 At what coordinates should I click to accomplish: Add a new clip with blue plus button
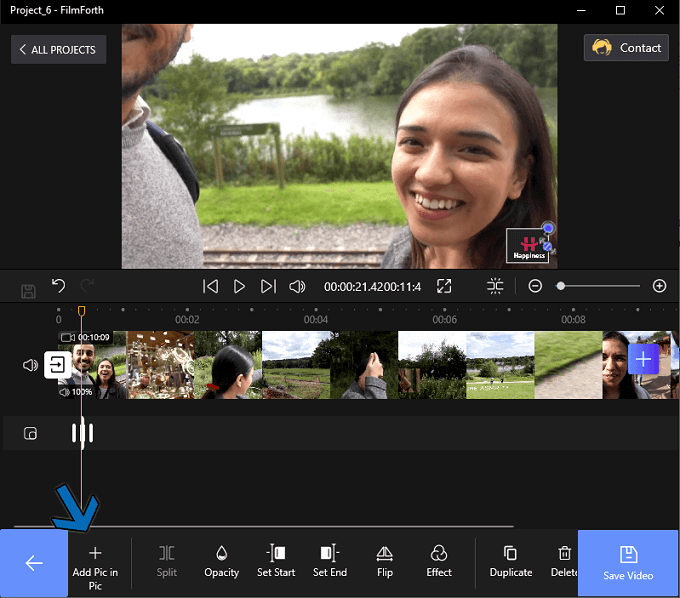tap(643, 359)
